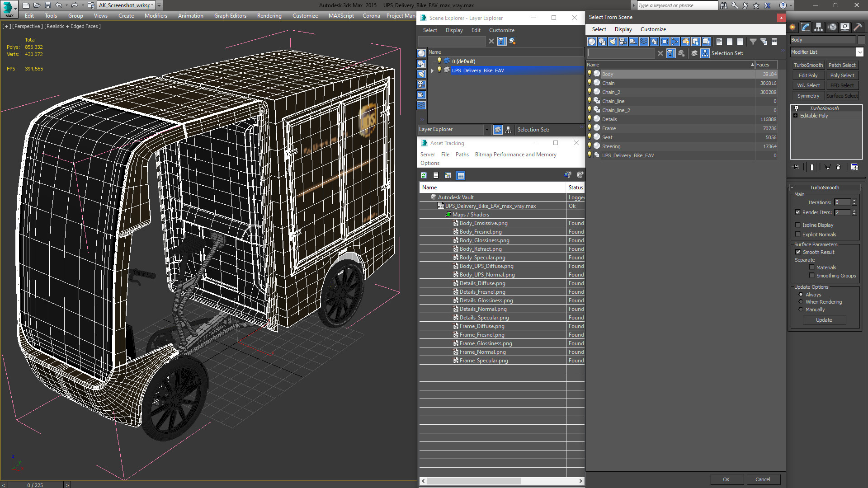This screenshot has width=868, height=488.
Task: Select Always update option
Action: point(801,295)
